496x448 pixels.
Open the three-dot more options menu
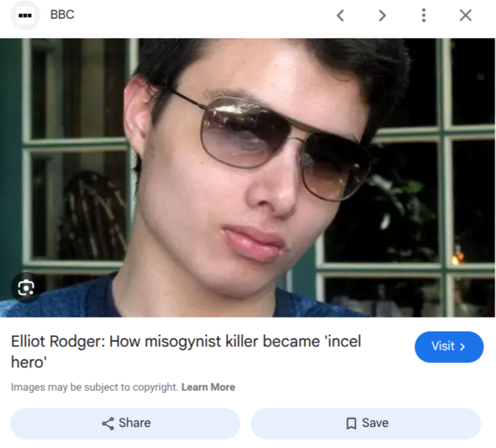click(x=423, y=15)
